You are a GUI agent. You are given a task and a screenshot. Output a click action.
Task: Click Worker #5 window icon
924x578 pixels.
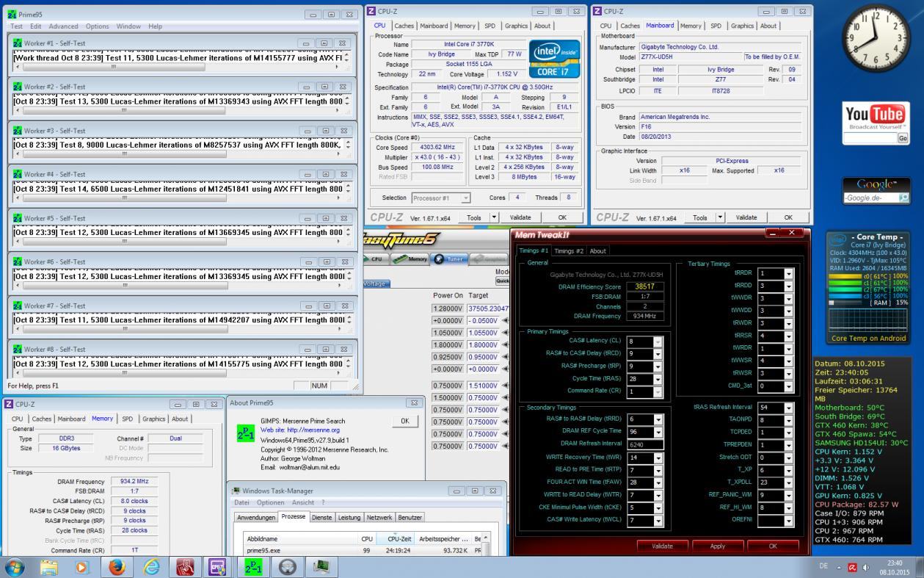pos(18,218)
